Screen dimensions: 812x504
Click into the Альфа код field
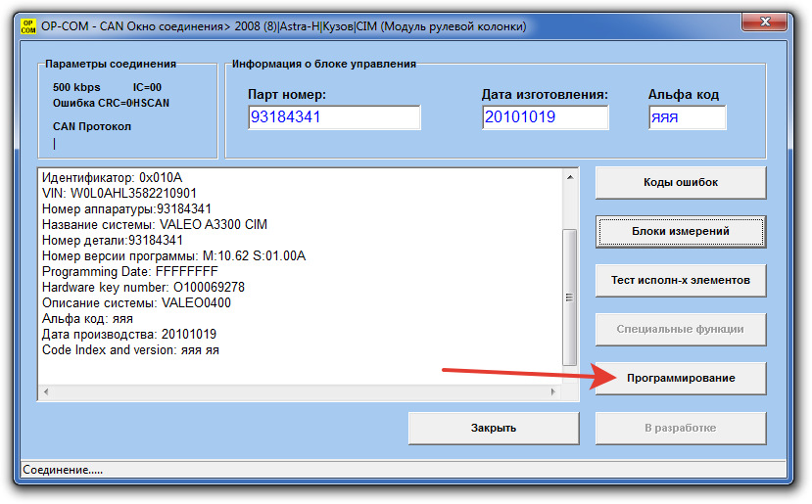coord(688,117)
